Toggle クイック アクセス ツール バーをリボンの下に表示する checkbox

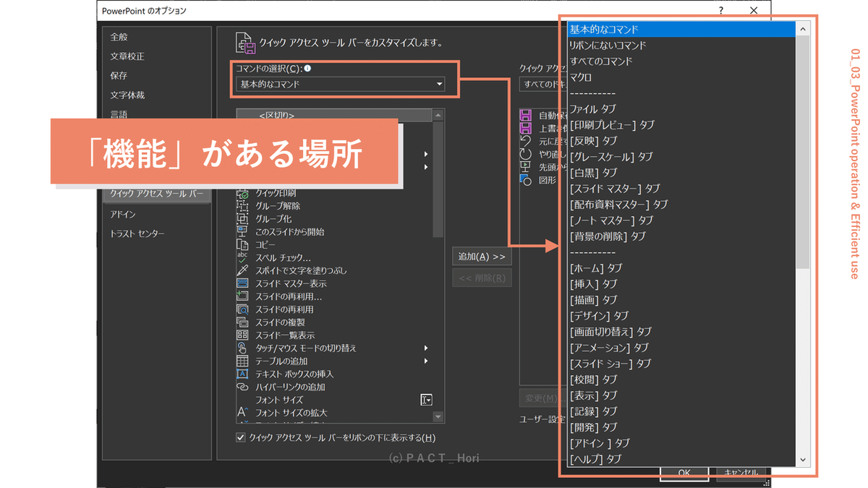(242, 437)
